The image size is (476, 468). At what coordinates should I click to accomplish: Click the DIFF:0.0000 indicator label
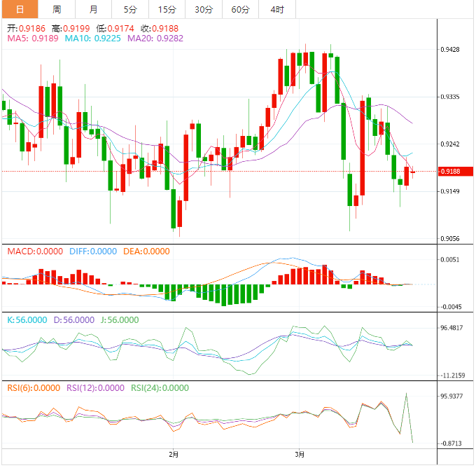(93, 252)
